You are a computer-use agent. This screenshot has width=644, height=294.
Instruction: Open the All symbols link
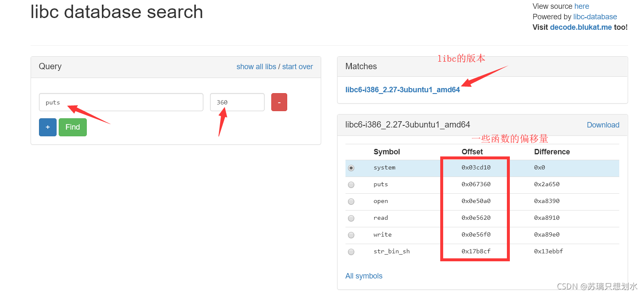point(364,276)
